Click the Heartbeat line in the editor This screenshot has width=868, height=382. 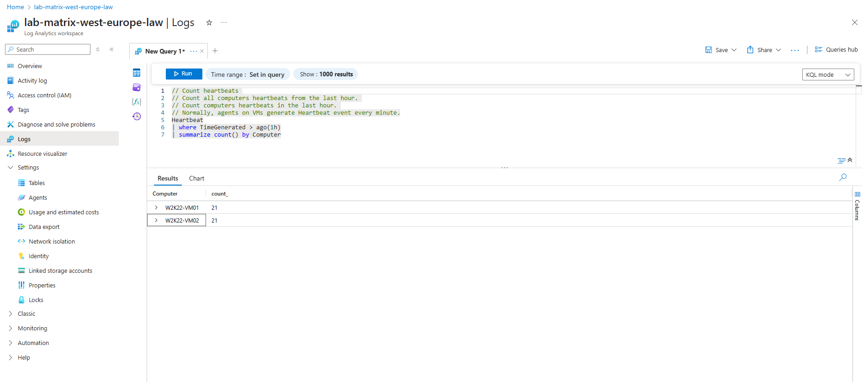[187, 120]
